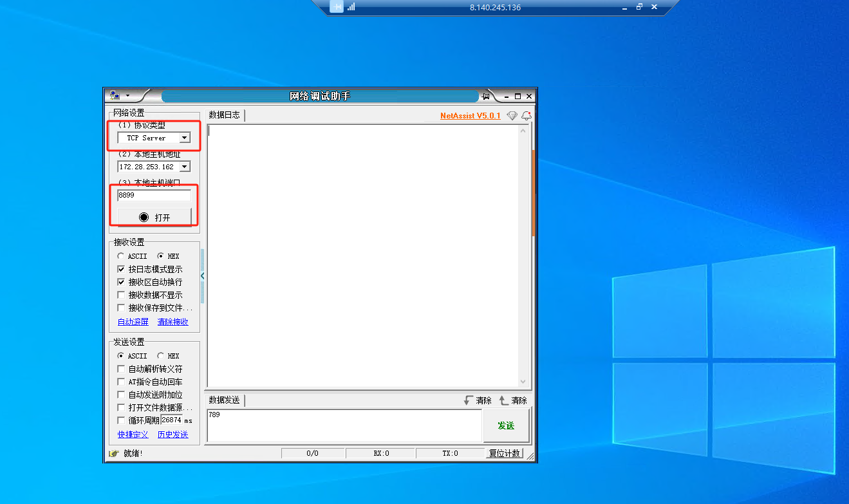This screenshot has height=504, width=849.
Task: Open the network icon menu in title bar
Action: pos(118,96)
